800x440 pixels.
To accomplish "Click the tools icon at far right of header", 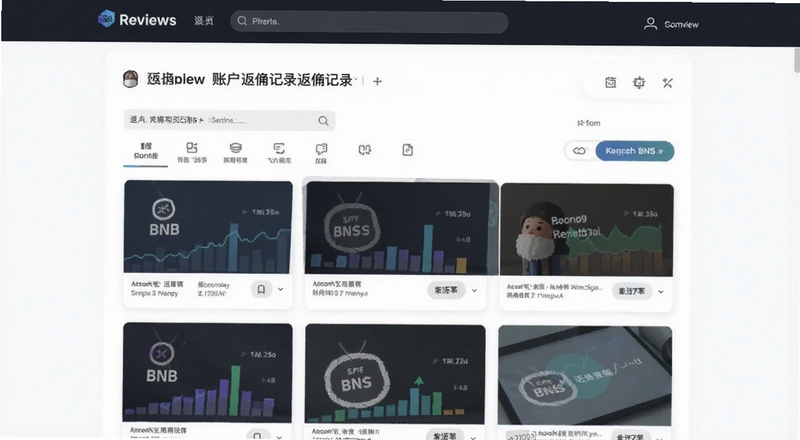I will 667,83.
